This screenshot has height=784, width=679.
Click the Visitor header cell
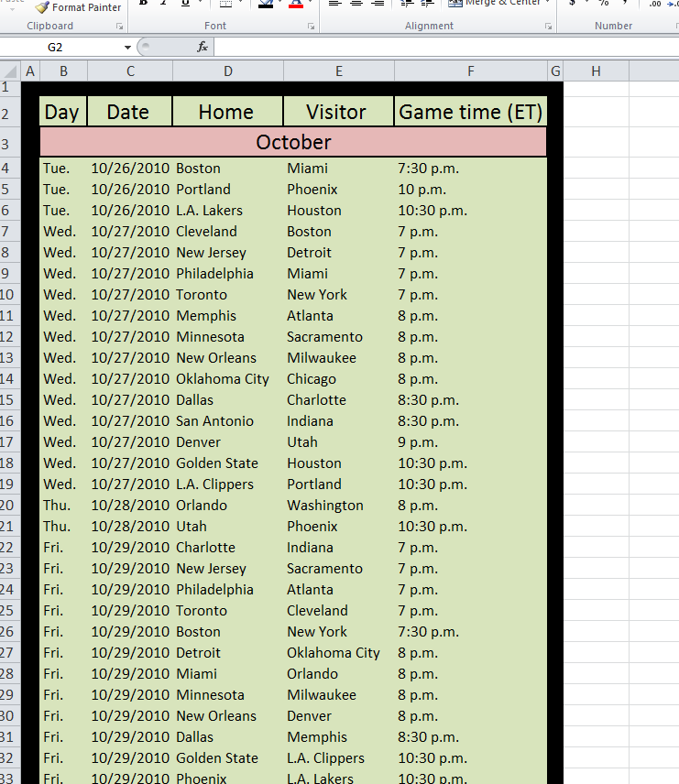(339, 112)
